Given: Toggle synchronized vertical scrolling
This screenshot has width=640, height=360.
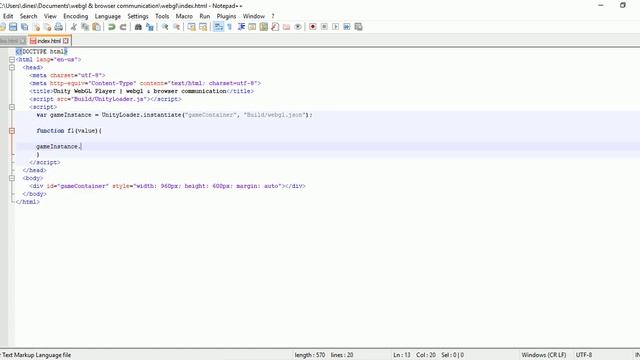Looking at the screenshot, I should 191,27.
